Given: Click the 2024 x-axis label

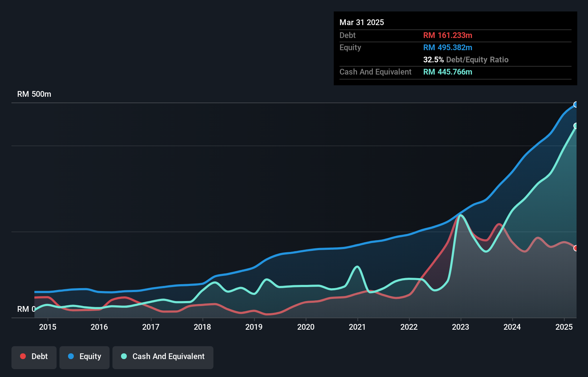Looking at the screenshot, I should click(x=512, y=327).
